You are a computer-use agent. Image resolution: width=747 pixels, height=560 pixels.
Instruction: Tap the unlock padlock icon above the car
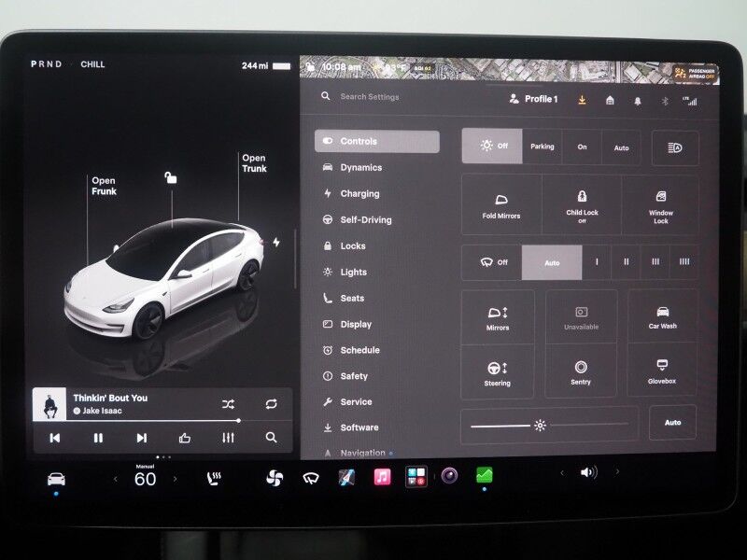click(171, 177)
